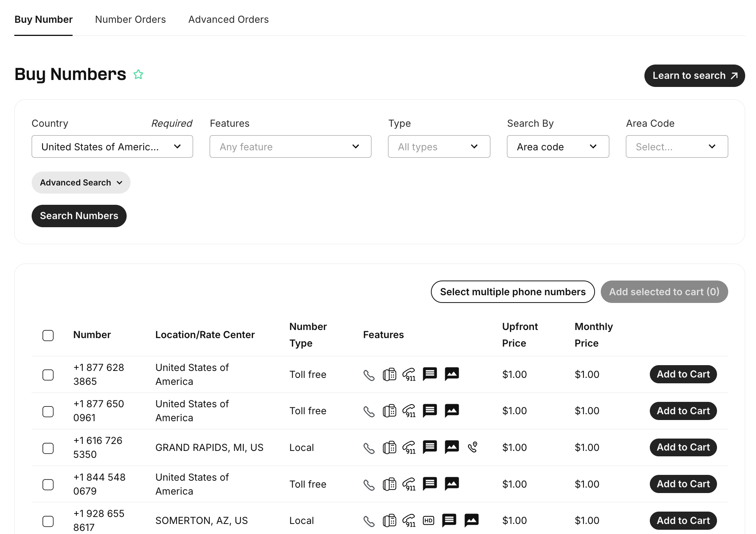The height and width of the screenshot is (534, 756).
Task: Click MMS image icon in Somerton row
Action: coord(471,520)
